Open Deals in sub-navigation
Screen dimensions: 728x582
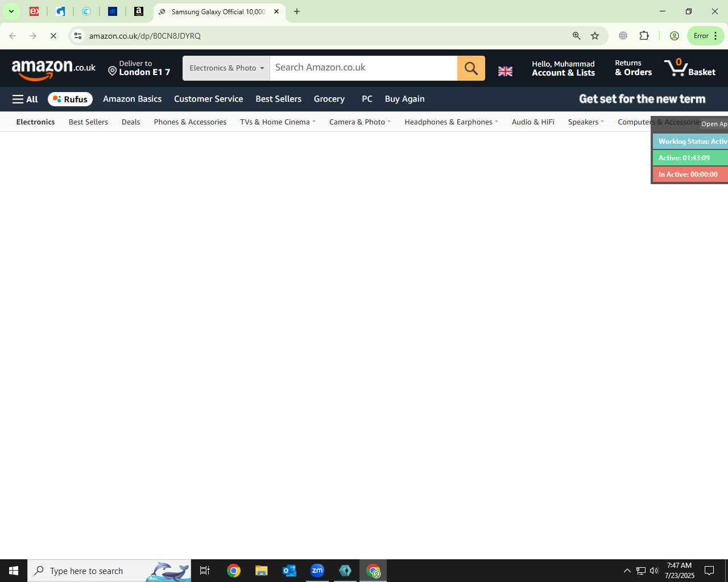131,122
